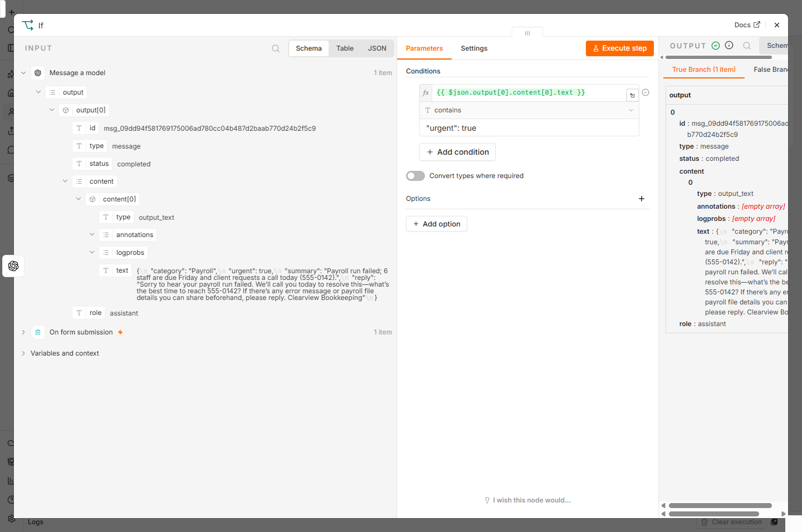
Task: Open the Settings tab
Action: pos(474,48)
